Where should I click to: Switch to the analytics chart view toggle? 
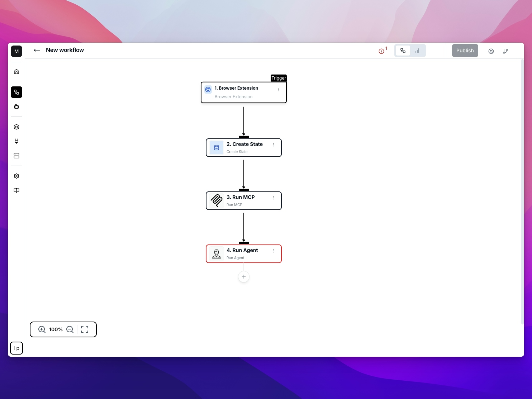coord(417,51)
